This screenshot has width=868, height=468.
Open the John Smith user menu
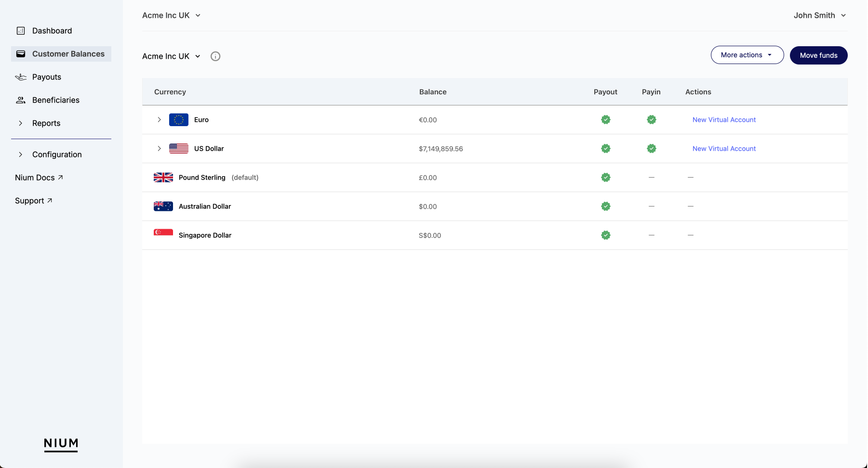pyautogui.click(x=819, y=15)
